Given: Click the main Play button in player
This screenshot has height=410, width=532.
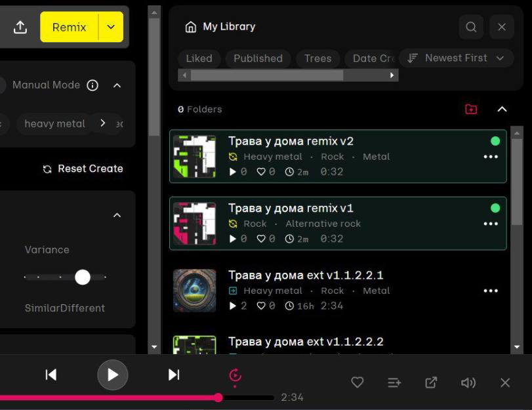Looking at the screenshot, I should (x=113, y=375).
